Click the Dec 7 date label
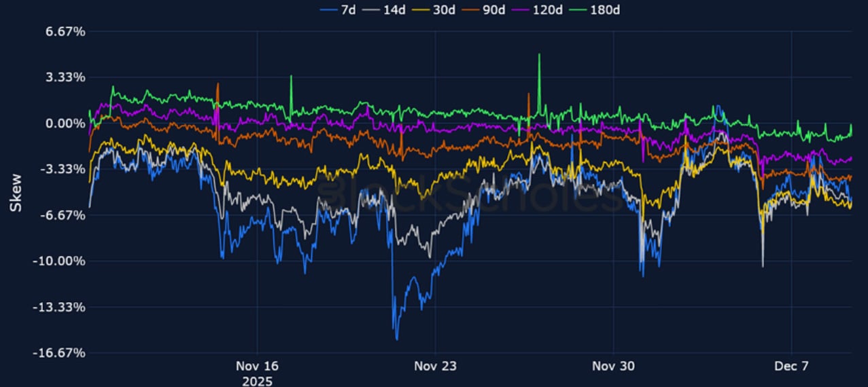The height and width of the screenshot is (387, 868). click(791, 366)
